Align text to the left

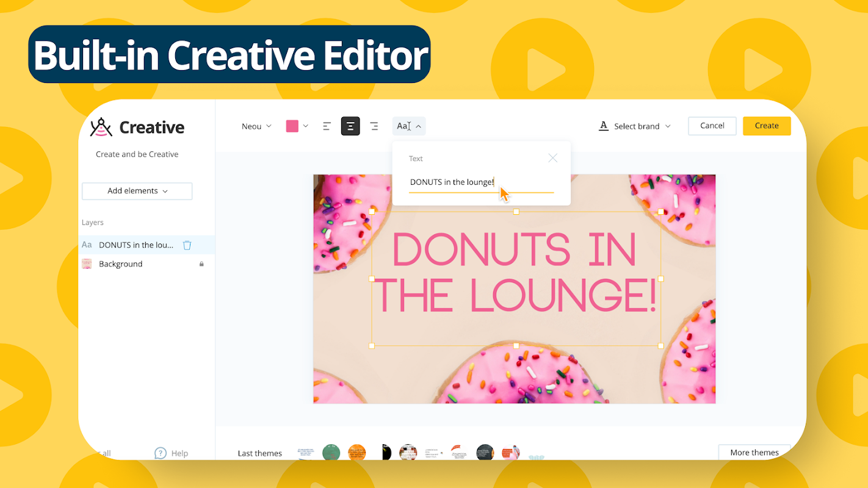coord(327,126)
